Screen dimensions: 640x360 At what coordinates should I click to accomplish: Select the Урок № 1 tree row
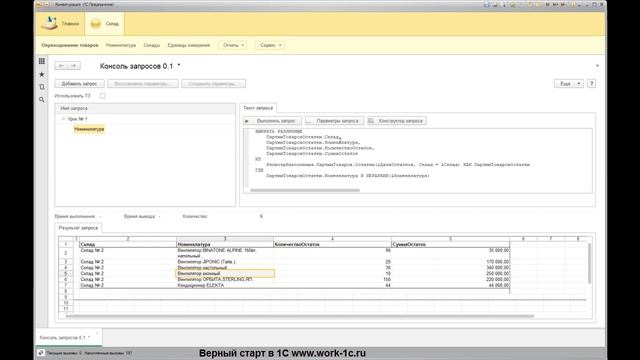pos(145,119)
